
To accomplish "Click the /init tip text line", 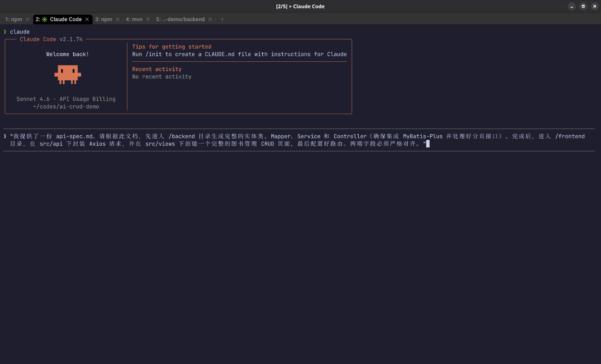I will pyautogui.click(x=239, y=54).
